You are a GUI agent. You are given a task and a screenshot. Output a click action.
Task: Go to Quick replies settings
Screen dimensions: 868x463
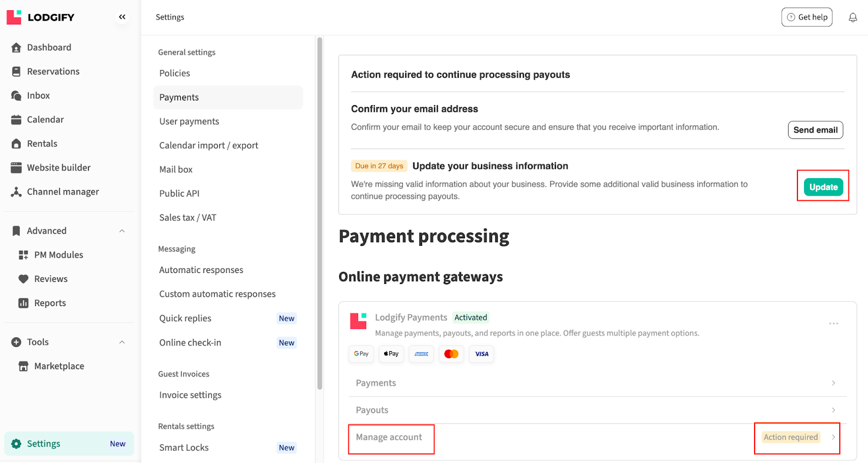pos(185,319)
